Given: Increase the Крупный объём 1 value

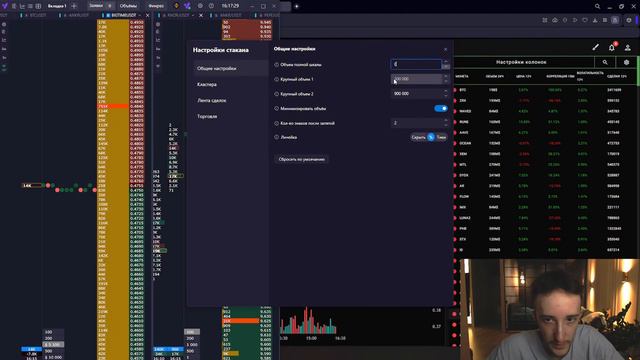Looking at the screenshot, I should tap(446, 76).
